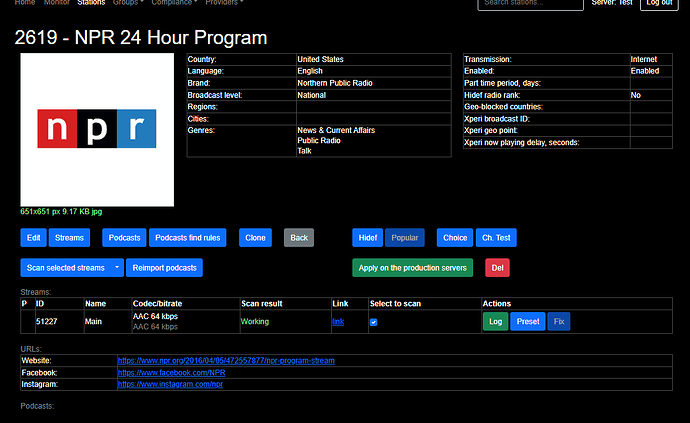Open the Streams button
The width and height of the screenshot is (690, 423).
coord(69,238)
